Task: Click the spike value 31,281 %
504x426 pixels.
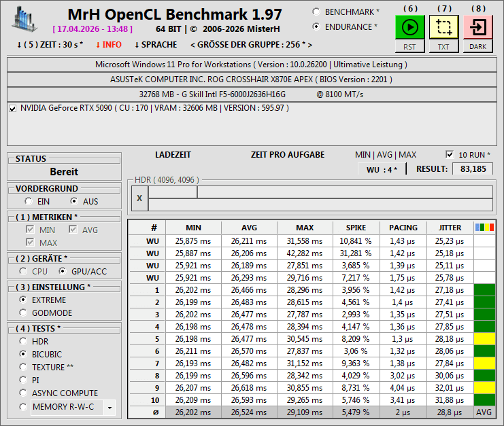Action: click(356, 253)
